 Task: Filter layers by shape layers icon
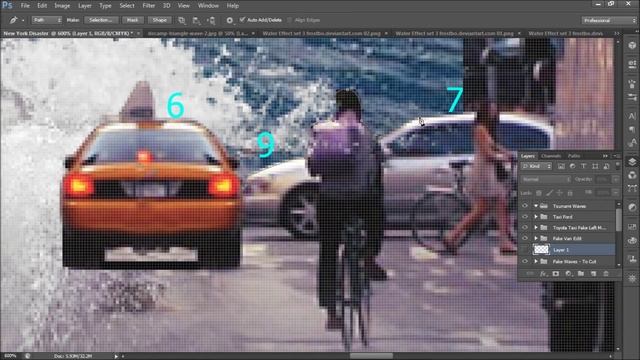595,166
